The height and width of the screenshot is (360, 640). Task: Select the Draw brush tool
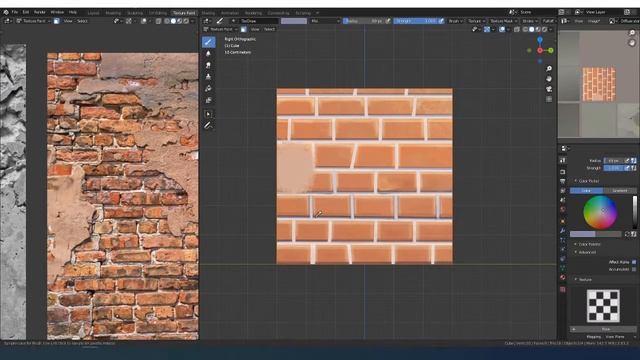[x=209, y=42]
